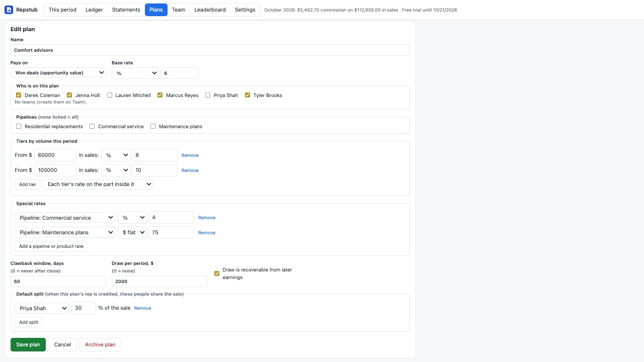The width and height of the screenshot is (644, 362).
Task: Add Lauren Mitchell to the plan
Action: click(110, 95)
